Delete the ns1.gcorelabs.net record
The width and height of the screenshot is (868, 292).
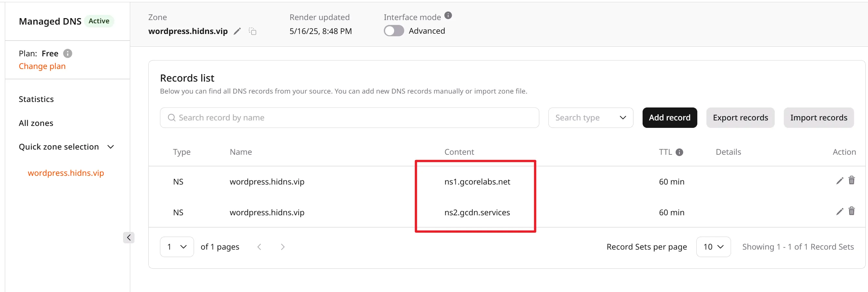851,181
